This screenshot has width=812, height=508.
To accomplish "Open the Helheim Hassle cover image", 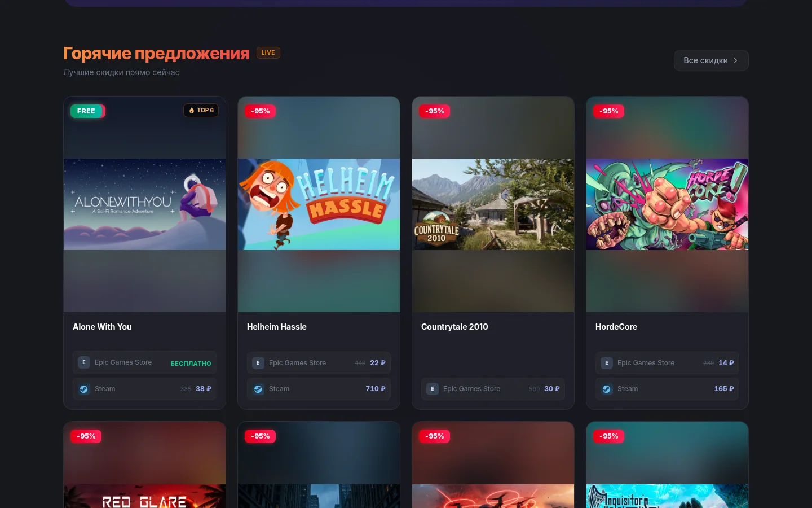I will tap(319, 204).
